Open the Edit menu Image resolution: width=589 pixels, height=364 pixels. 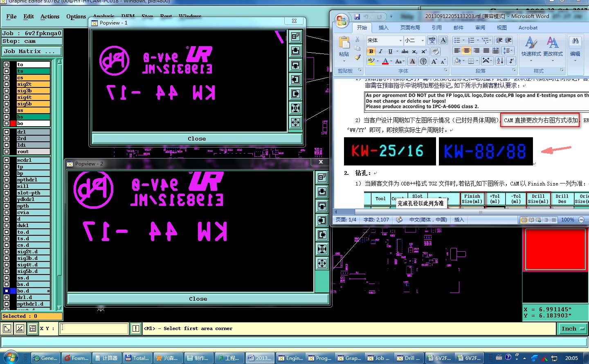click(29, 16)
